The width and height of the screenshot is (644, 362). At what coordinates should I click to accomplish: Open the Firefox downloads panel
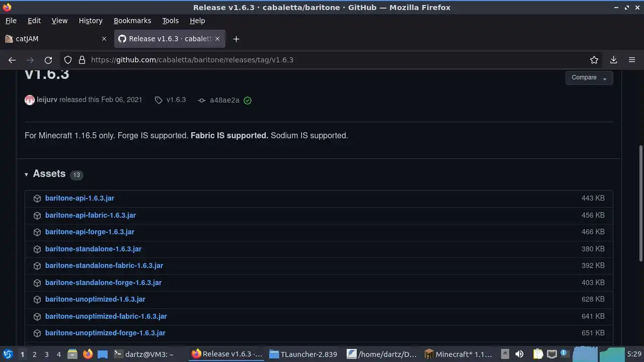pos(613,60)
